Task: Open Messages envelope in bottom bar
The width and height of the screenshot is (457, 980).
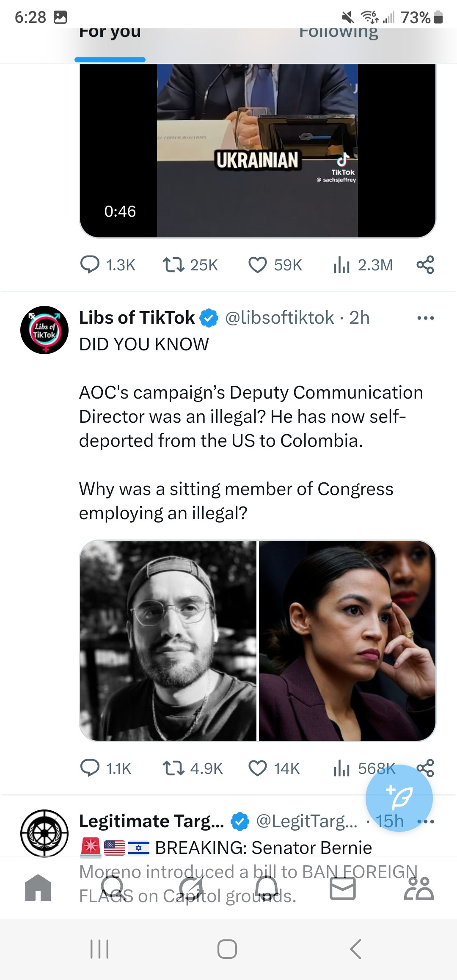Action: tap(342, 888)
